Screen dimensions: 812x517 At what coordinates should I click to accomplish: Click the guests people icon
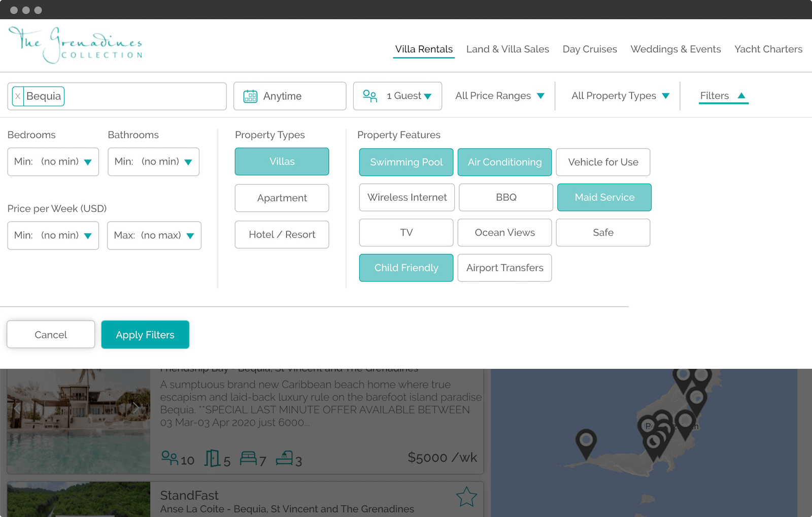[x=370, y=96]
